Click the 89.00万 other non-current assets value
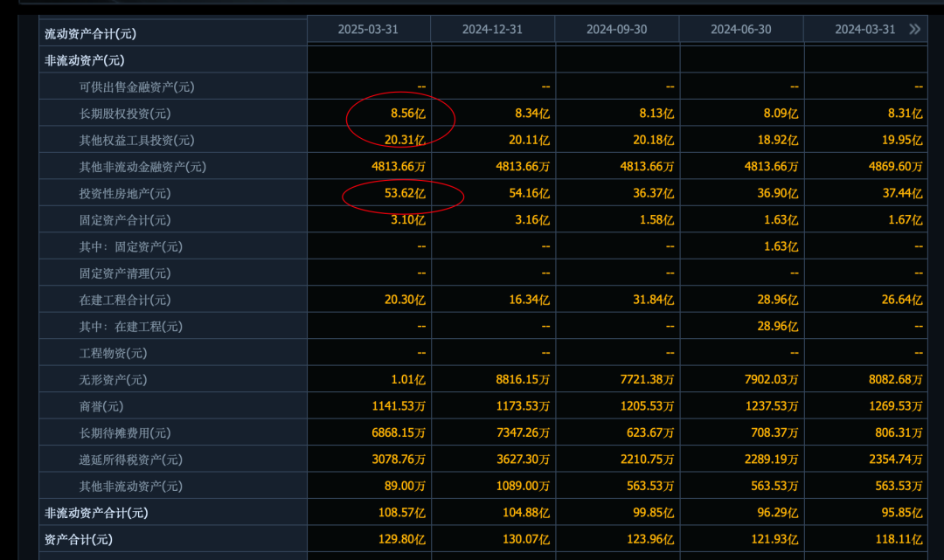Viewport: 944px width, 560px height. tap(405, 486)
